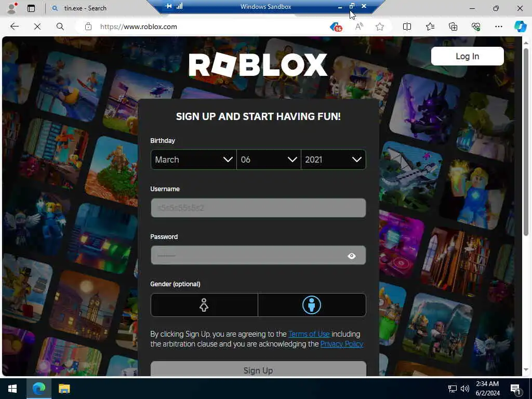Click the Roblox logo
This screenshot has width=532, height=399.
tap(258, 65)
